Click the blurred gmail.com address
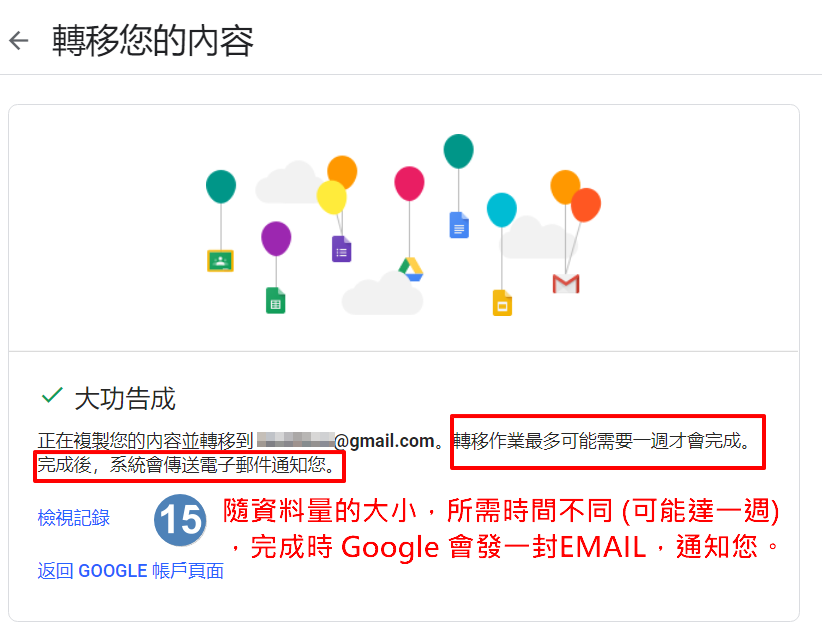Screen dimensions: 822x629 click(x=346, y=441)
